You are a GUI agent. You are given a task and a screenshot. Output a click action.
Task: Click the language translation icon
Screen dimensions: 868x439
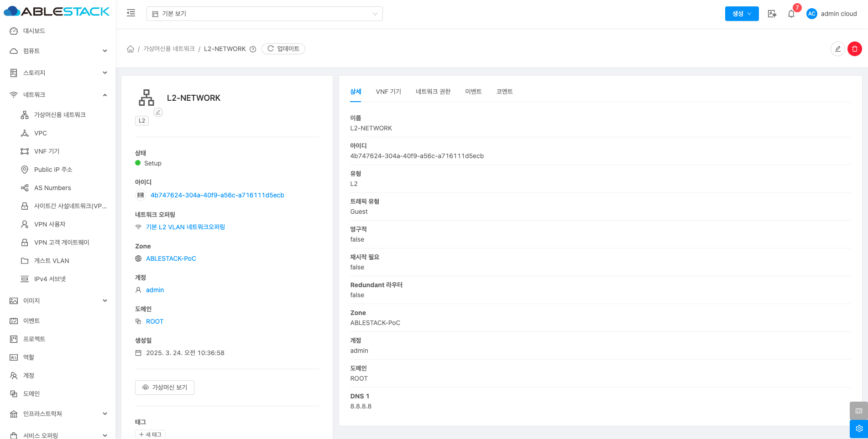pos(772,14)
